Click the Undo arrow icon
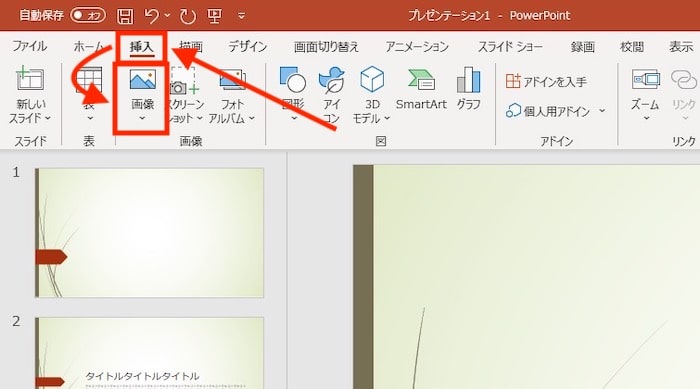Viewport: 700px width, 389px height. 152,16
